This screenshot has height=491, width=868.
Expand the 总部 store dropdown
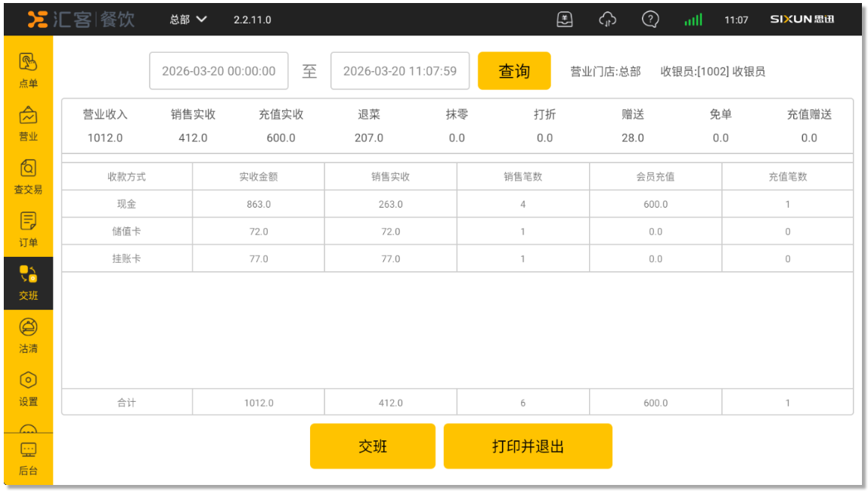[x=188, y=20]
